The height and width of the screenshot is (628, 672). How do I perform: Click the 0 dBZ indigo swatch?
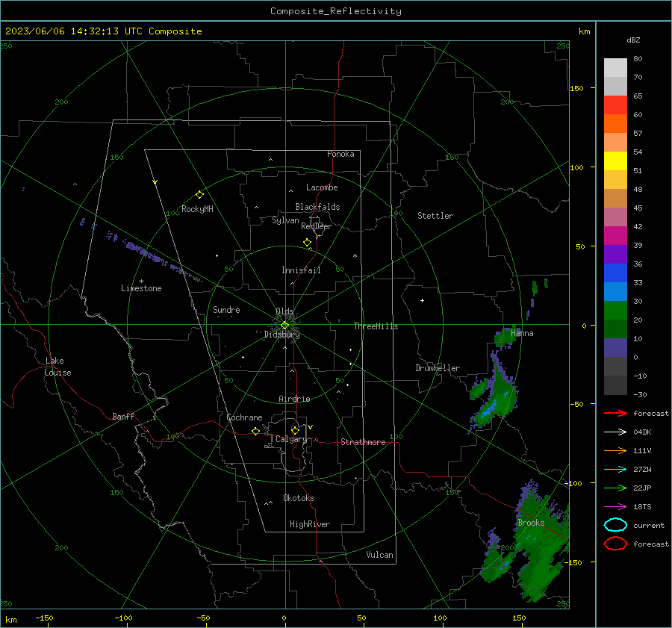point(615,347)
